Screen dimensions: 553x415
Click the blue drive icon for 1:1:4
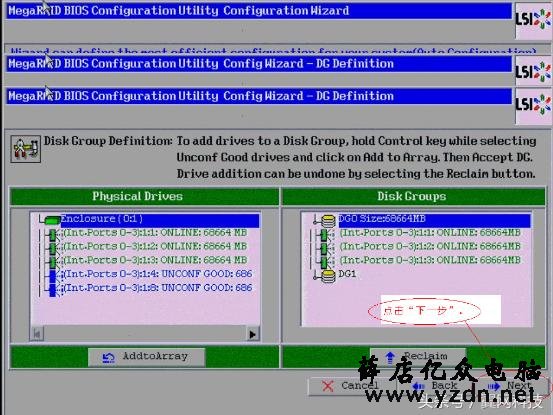point(53,276)
